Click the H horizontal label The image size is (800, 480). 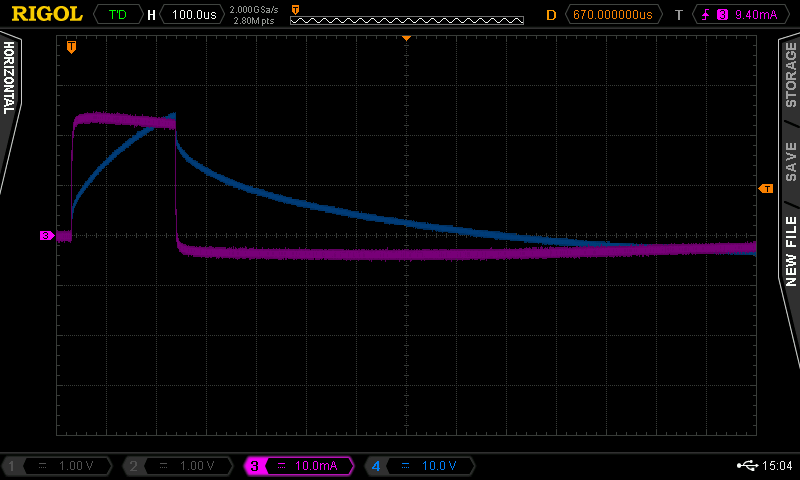(x=151, y=15)
